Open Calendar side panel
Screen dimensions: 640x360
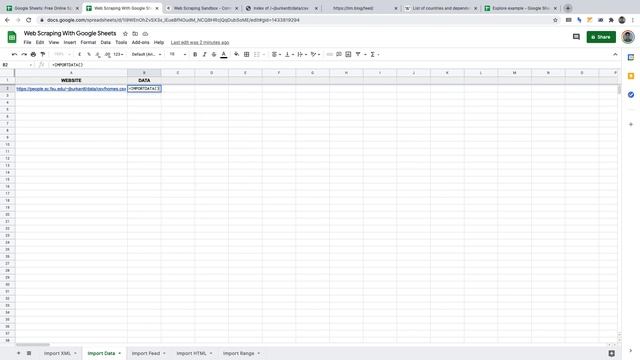631,58
